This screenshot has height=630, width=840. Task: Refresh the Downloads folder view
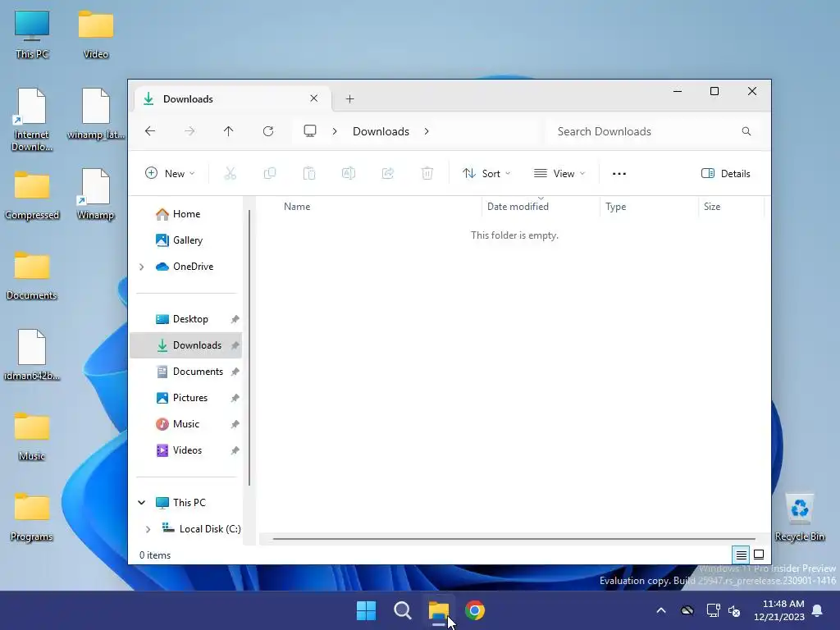(268, 131)
